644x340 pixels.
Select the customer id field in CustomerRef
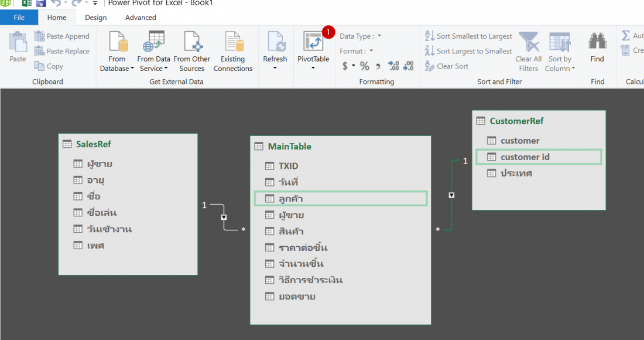tap(539, 157)
